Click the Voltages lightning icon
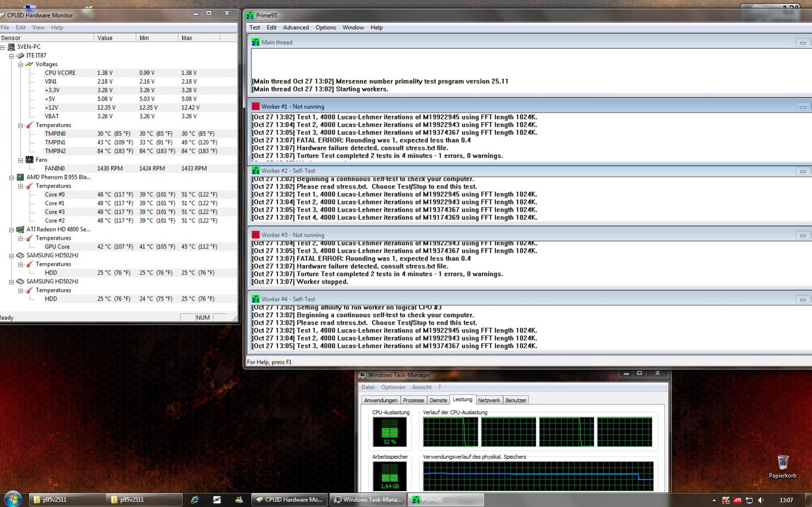 point(30,64)
